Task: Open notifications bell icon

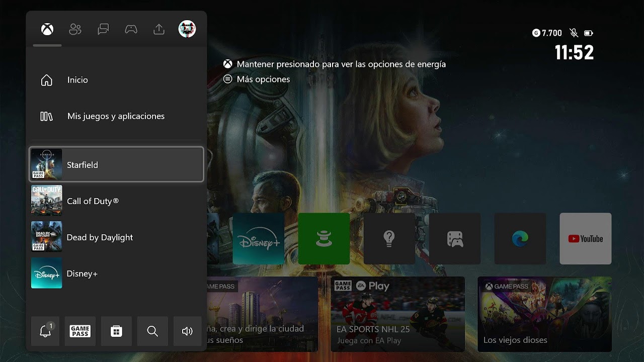Action: click(45, 331)
